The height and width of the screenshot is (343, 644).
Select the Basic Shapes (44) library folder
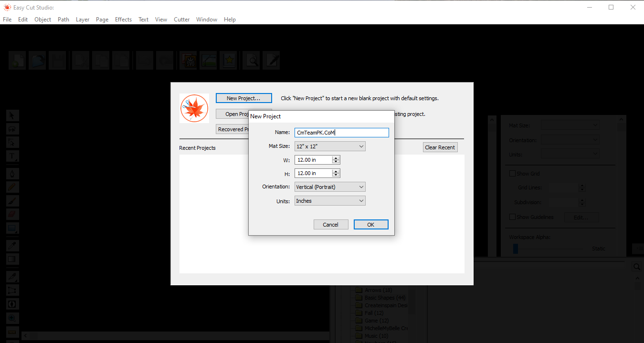[x=385, y=298]
